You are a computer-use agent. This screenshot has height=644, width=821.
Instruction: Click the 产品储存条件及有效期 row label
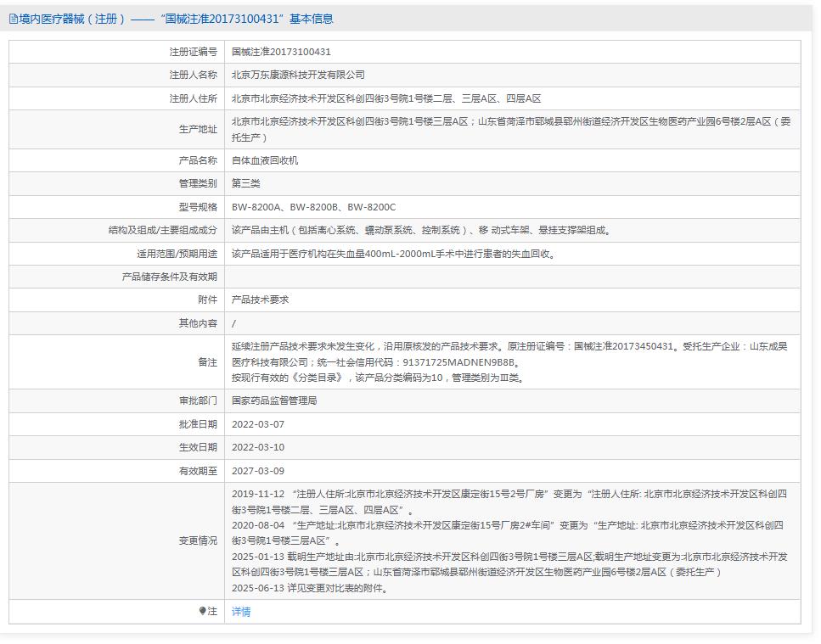coord(169,277)
